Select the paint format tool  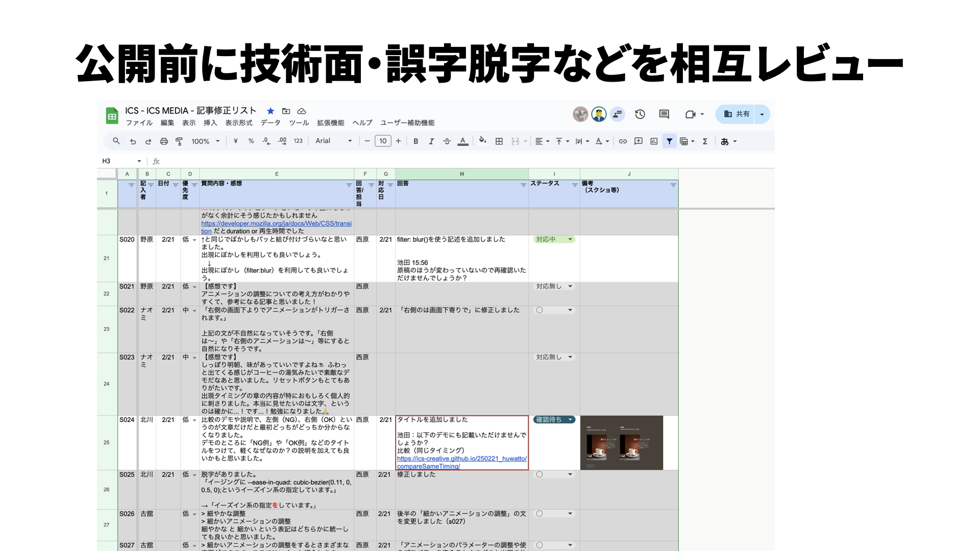coord(179,141)
